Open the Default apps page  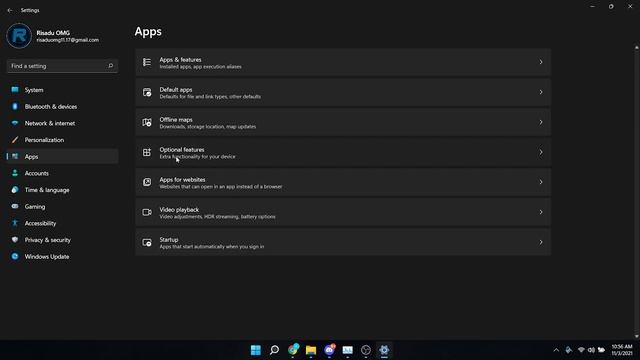coord(343,92)
